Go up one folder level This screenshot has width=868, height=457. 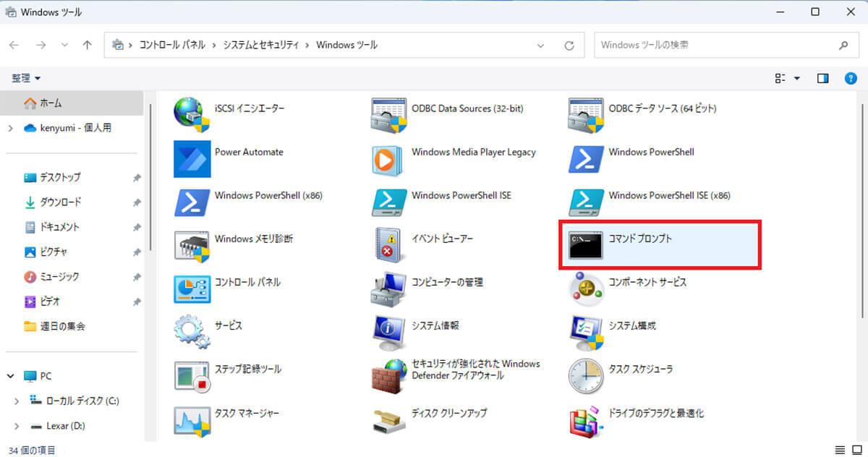pyautogui.click(x=88, y=45)
